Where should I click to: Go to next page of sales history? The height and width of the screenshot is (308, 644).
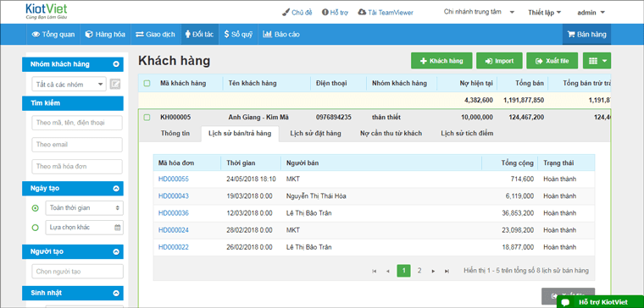coord(433,271)
